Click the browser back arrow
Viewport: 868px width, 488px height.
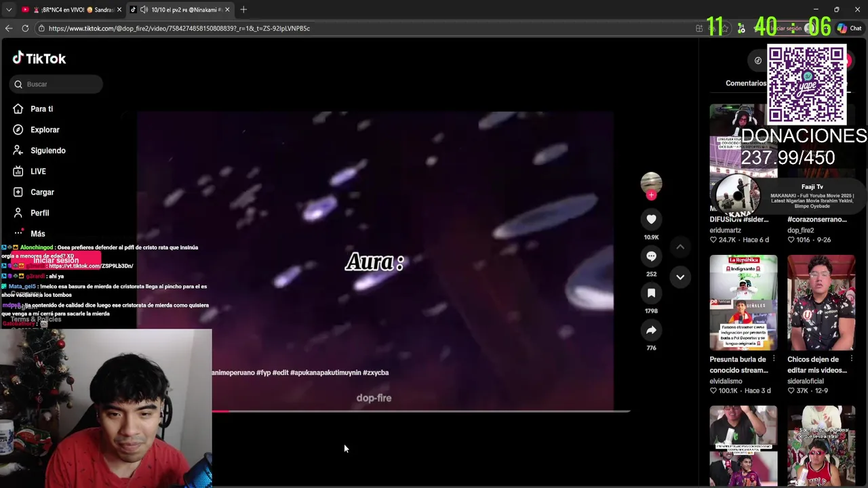pos(9,28)
